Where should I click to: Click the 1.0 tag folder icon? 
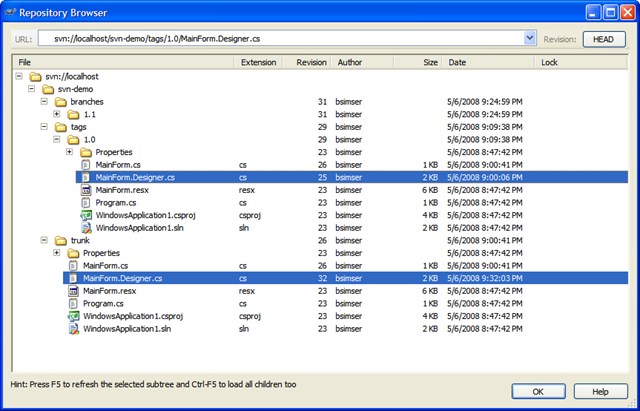click(73, 140)
